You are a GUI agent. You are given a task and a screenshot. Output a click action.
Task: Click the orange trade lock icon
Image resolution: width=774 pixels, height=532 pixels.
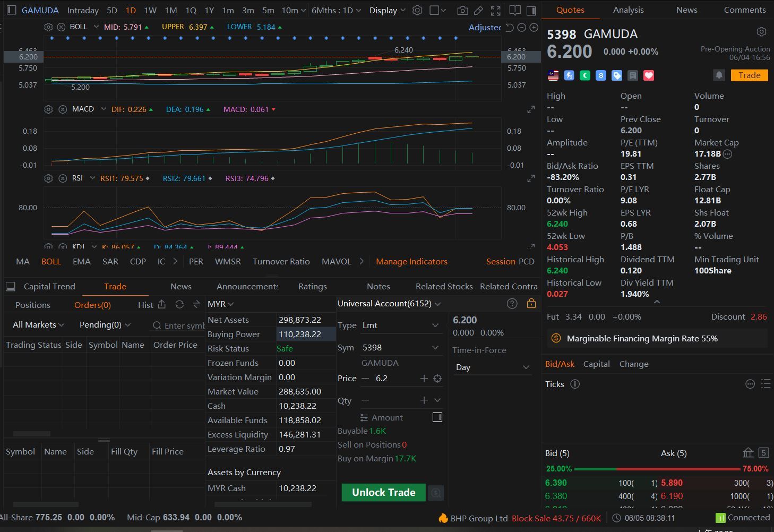(531, 303)
